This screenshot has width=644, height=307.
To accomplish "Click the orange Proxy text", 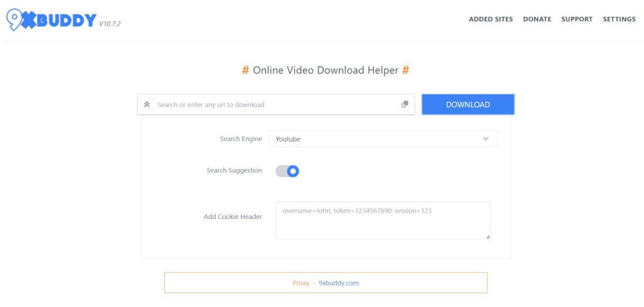I will tap(301, 283).
